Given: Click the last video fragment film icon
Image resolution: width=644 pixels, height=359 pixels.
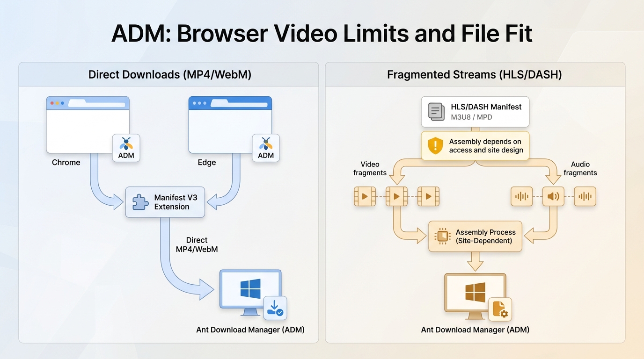Looking at the screenshot, I should pos(428,196).
